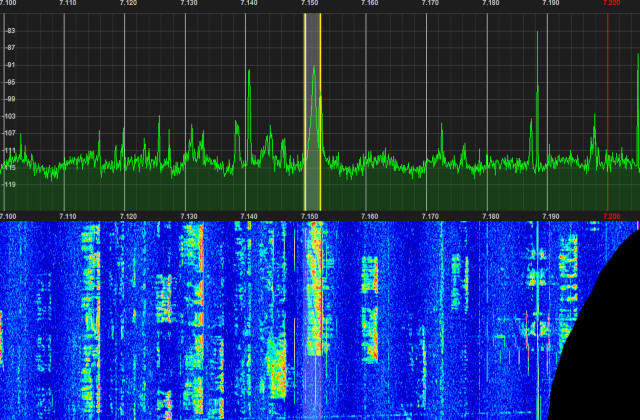This screenshot has height=420, width=640.
Task: Click 7.130 on the bottom frequency axis
Action: point(189,216)
